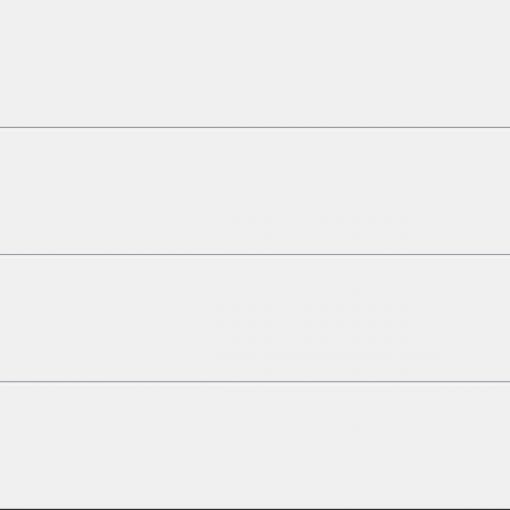Click the third horizontal divider line
This screenshot has width=510, height=510.
pos(255,381)
